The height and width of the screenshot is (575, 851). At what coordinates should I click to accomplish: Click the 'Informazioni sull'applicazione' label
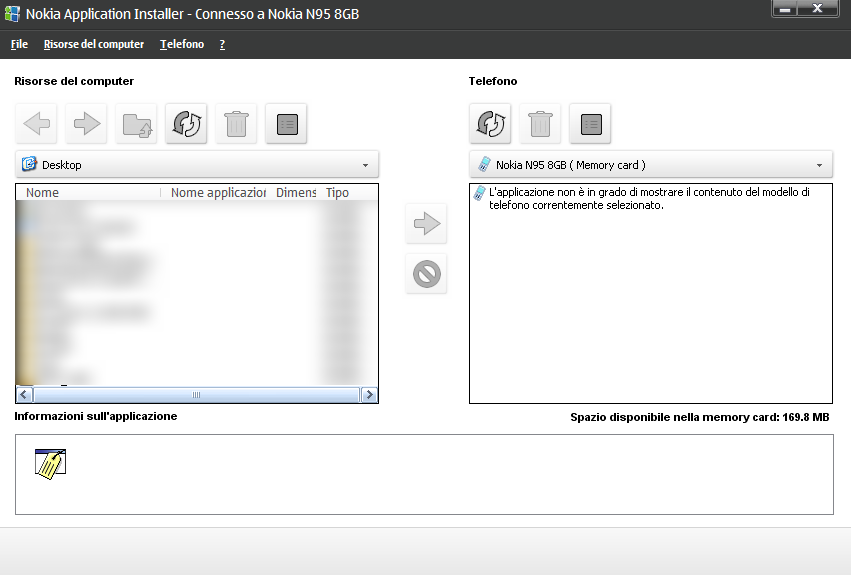tap(96, 416)
